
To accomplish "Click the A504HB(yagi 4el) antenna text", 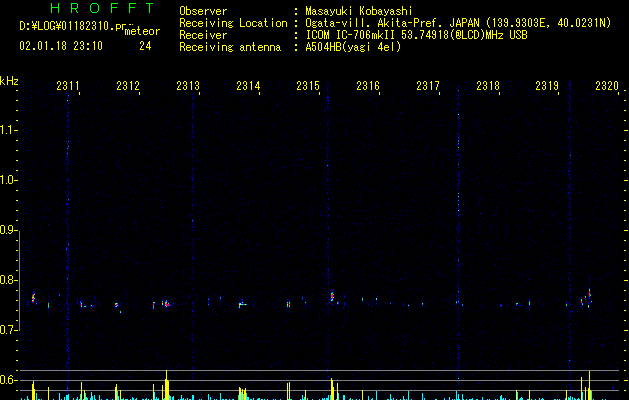I will click(x=353, y=47).
